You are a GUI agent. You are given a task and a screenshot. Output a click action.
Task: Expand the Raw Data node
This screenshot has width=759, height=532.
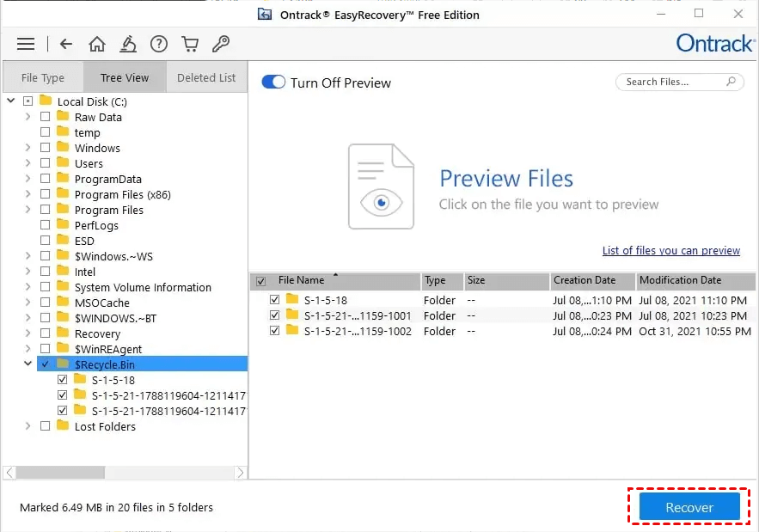tap(28, 117)
